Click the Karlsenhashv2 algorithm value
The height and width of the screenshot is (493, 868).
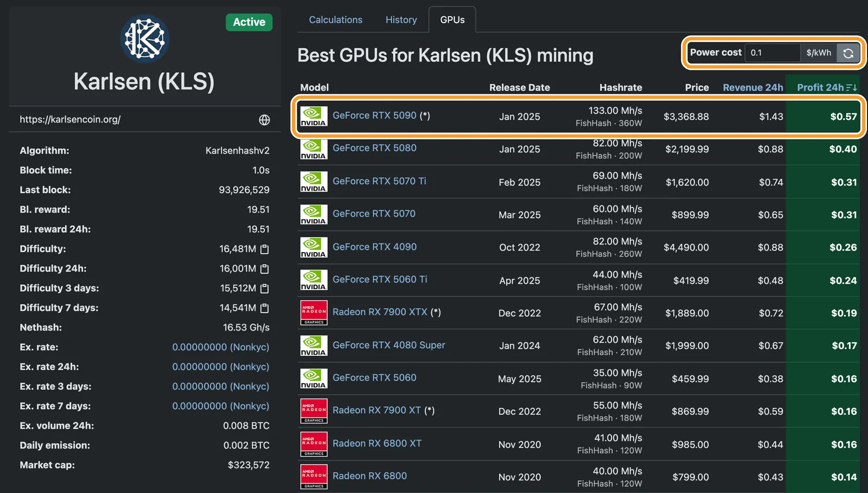tap(238, 151)
